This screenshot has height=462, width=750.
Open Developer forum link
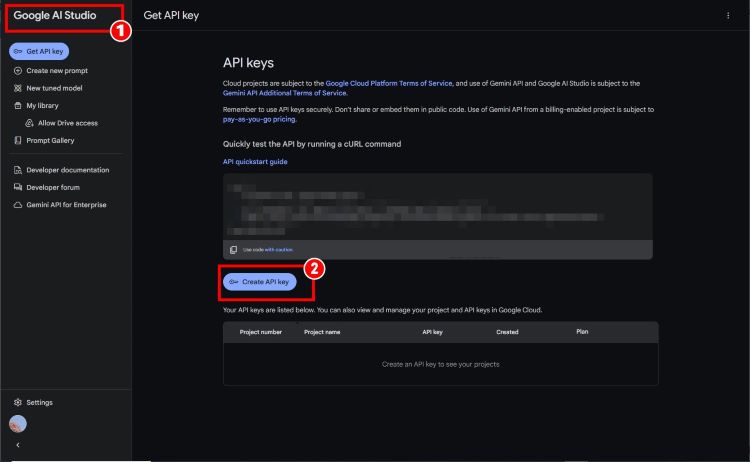(x=53, y=187)
